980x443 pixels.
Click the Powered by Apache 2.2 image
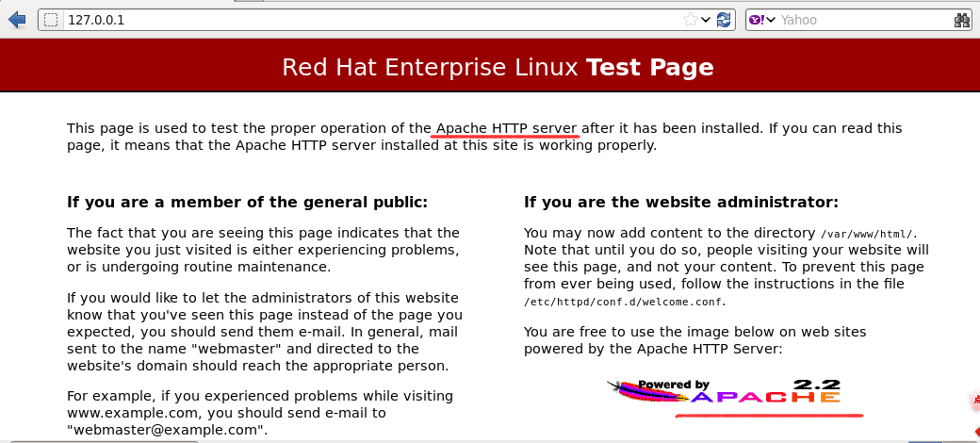tap(725, 392)
